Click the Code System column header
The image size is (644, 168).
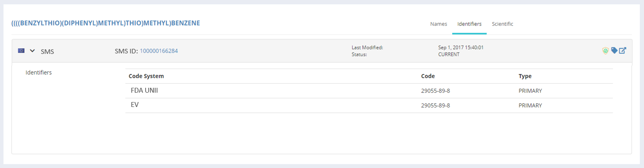pyautogui.click(x=146, y=76)
